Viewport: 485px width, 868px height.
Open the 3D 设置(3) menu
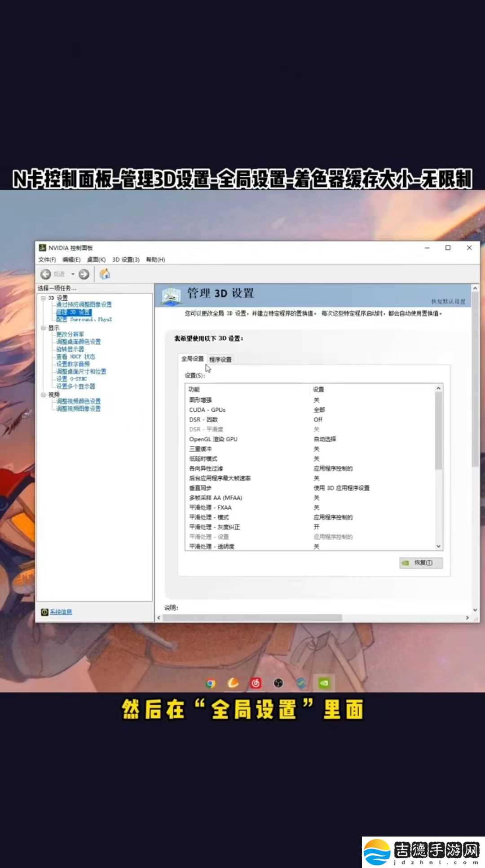(x=126, y=259)
